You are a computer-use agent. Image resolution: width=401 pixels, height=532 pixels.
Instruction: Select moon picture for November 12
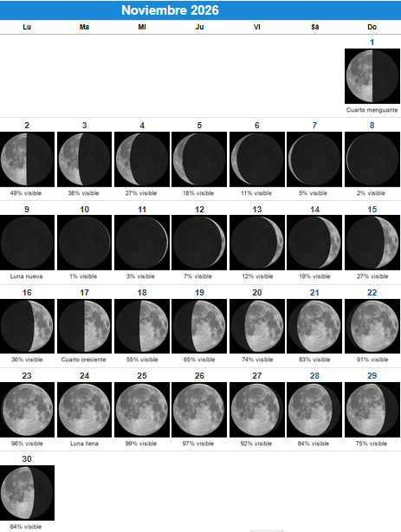coord(199,243)
